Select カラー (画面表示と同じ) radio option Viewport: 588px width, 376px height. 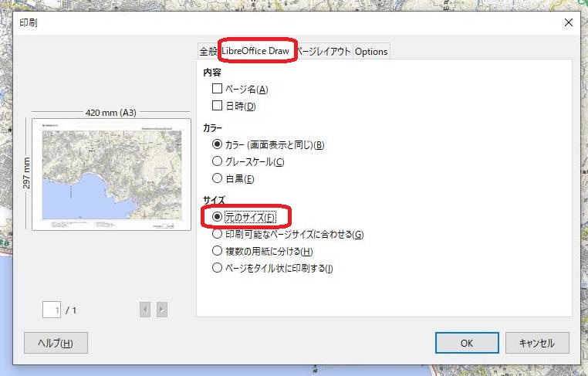pos(217,144)
